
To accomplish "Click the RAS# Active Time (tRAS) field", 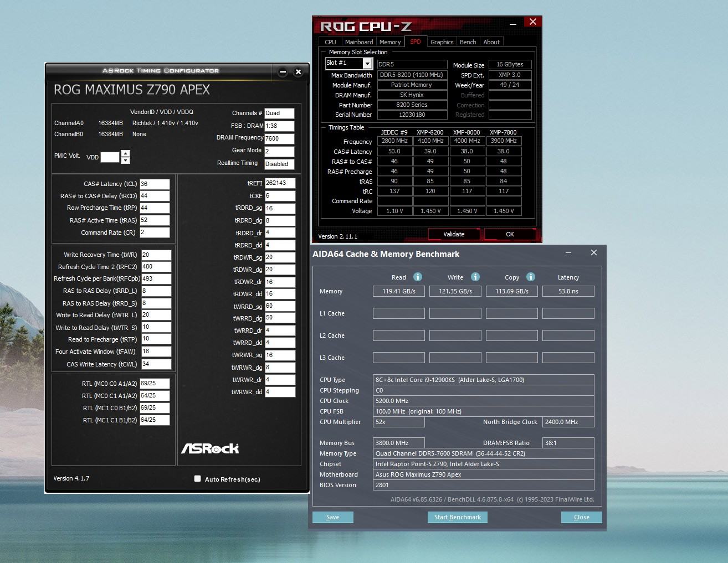I will [155, 220].
